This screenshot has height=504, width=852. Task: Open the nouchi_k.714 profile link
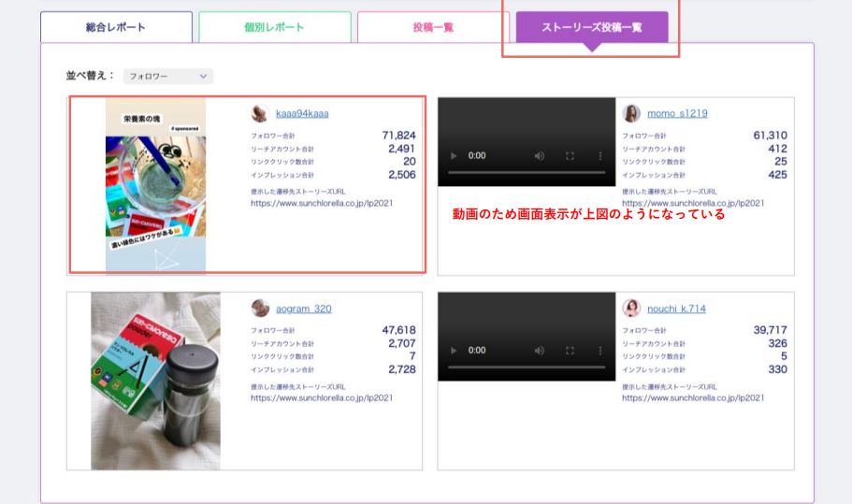point(676,309)
